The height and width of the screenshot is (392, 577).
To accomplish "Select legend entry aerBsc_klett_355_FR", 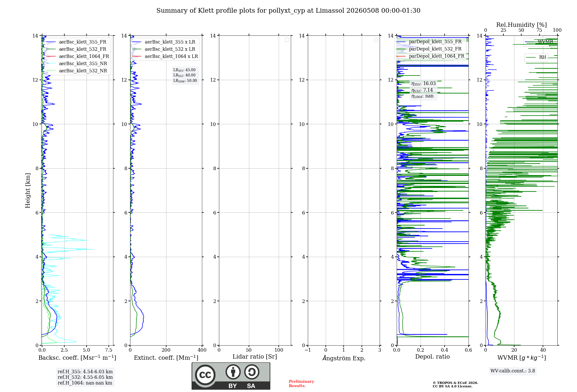I will 77,42.
